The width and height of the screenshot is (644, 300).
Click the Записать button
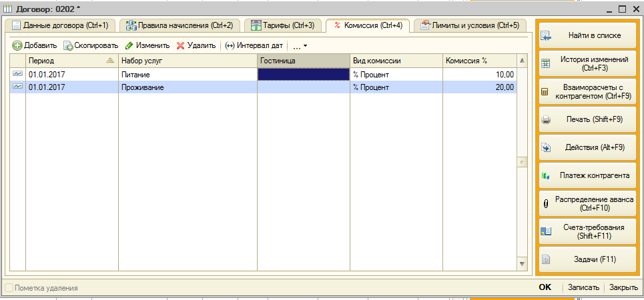click(583, 288)
